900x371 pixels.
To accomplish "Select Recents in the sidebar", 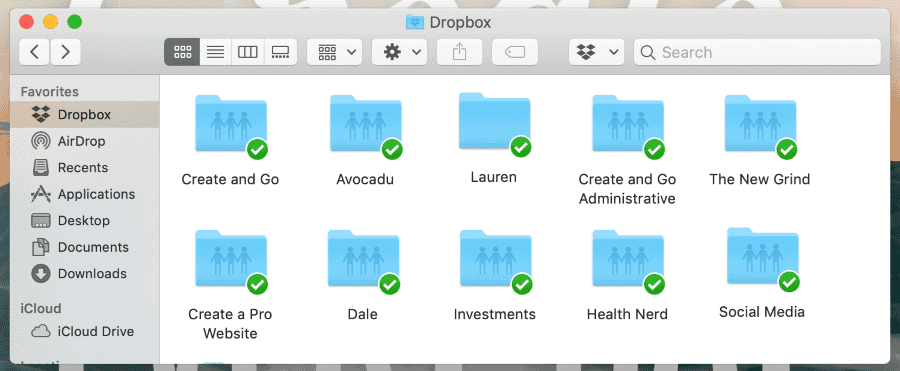I will [84, 168].
